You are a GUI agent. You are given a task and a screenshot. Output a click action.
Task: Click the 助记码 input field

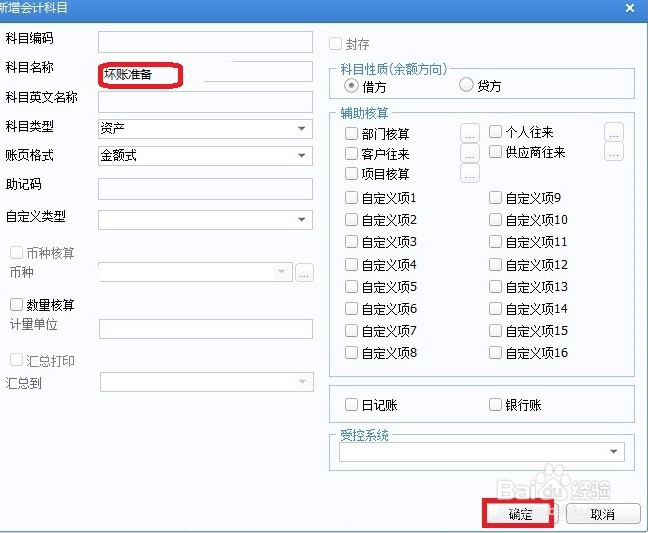[x=205, y=189]
